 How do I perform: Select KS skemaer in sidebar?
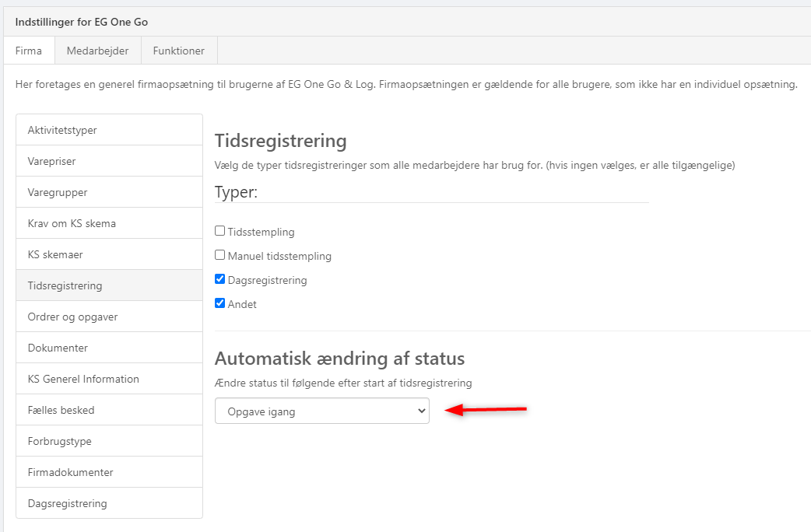(x=109, y=254)
